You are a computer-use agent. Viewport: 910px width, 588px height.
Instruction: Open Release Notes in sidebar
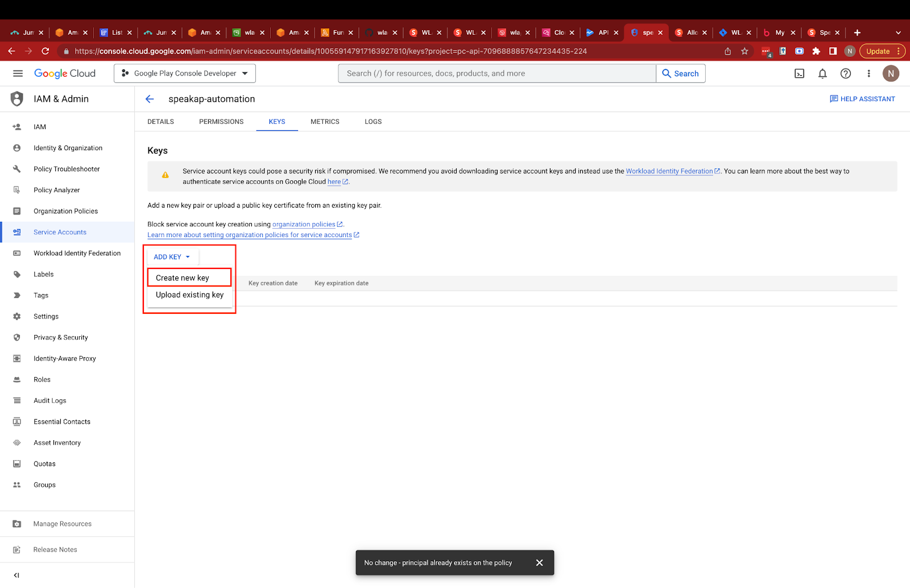(67, 549)
